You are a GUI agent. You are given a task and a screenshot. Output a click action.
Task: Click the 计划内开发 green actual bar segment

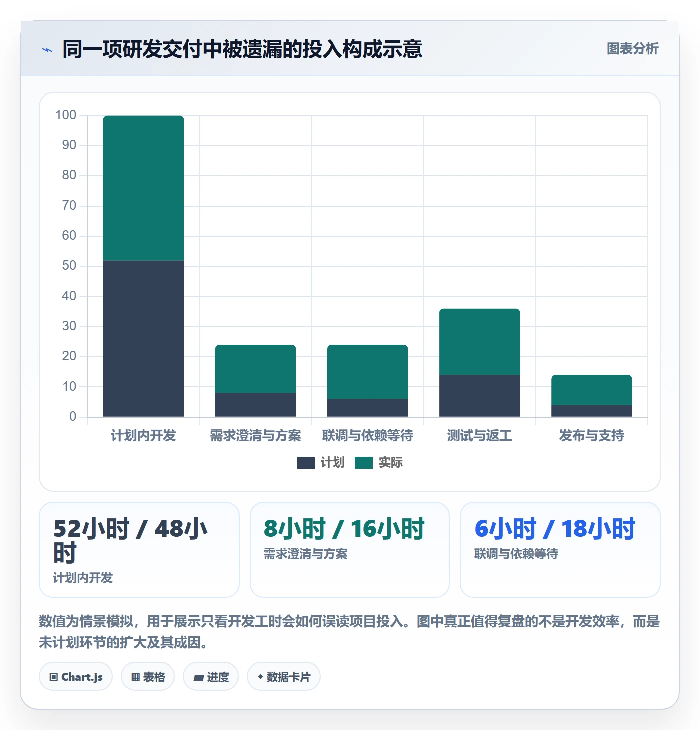144,188
